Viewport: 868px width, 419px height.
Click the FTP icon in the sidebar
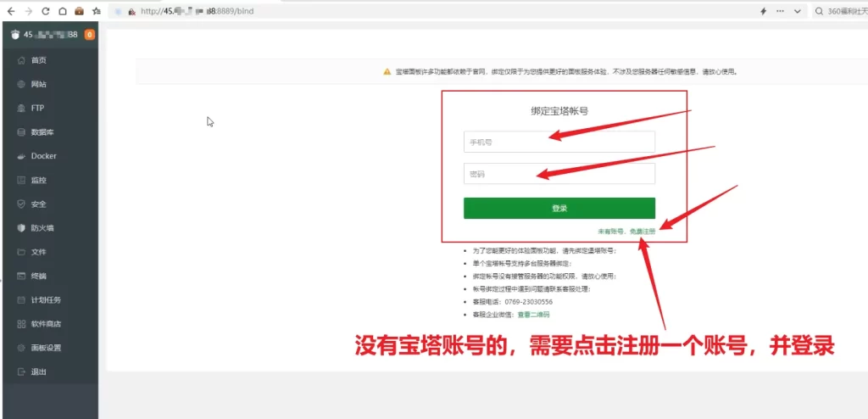click(x=21, y=108)
